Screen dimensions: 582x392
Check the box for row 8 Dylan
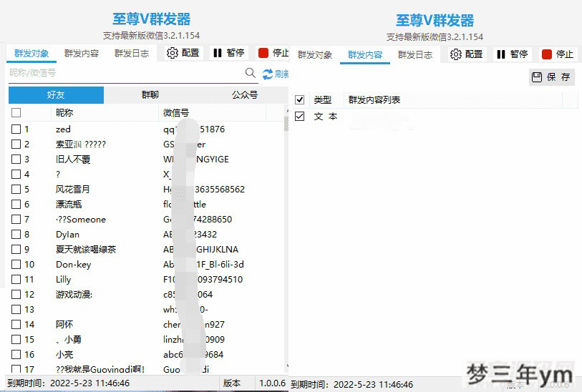[x=16, y=235]
